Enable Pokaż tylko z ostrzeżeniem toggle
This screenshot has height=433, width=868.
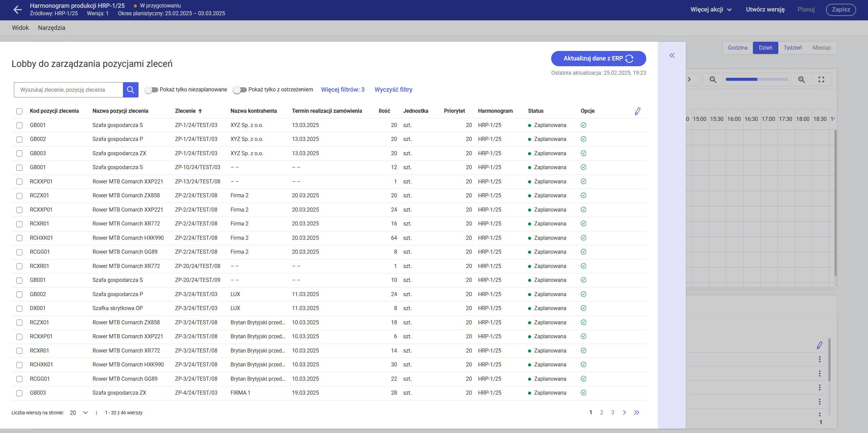click(240, 90)
